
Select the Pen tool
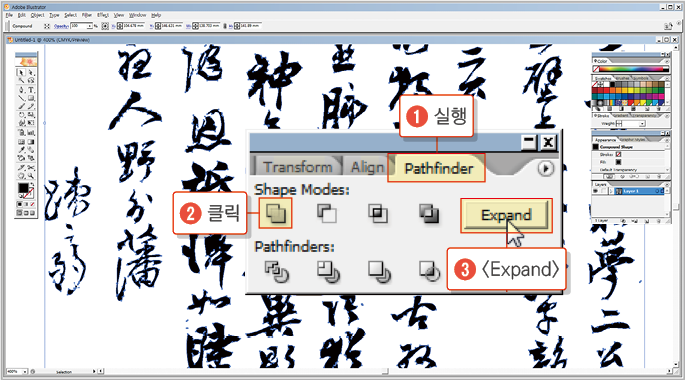(x=21, y=90)
